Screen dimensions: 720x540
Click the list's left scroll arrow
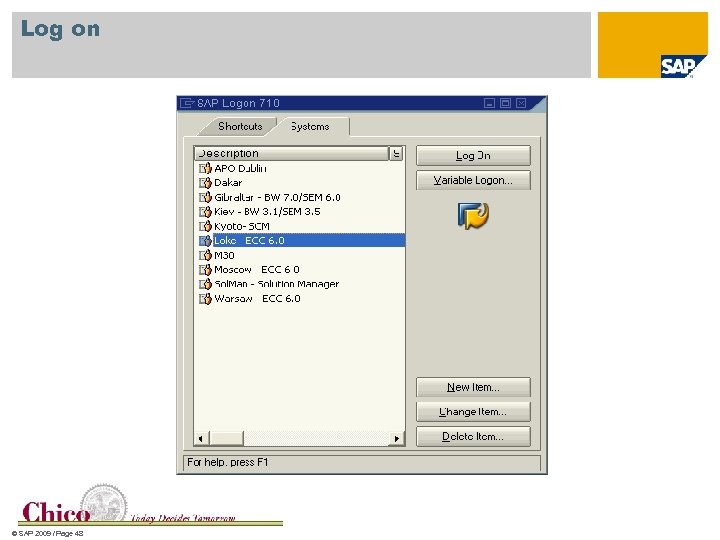(x=201, y=439)
